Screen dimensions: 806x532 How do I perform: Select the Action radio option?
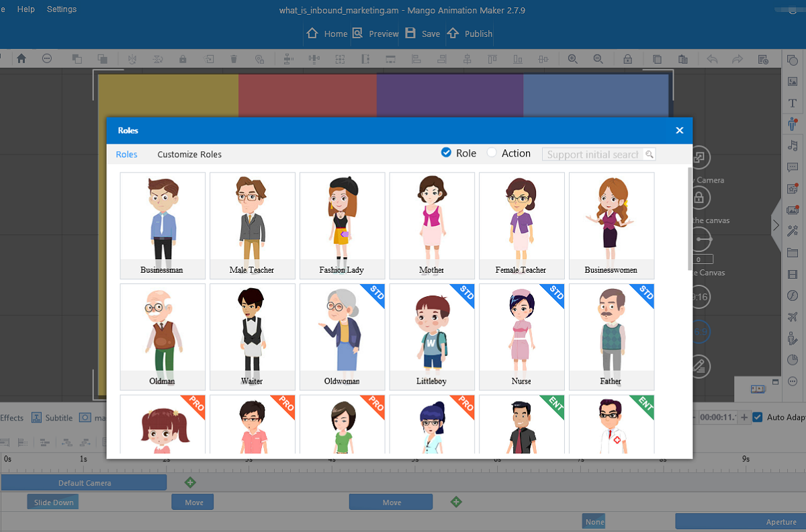(492, 152)
